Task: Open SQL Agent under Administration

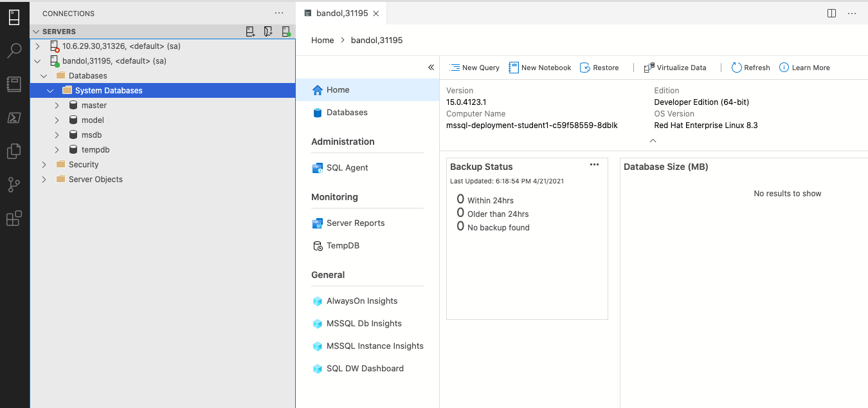Action: (x=347, y=168)
